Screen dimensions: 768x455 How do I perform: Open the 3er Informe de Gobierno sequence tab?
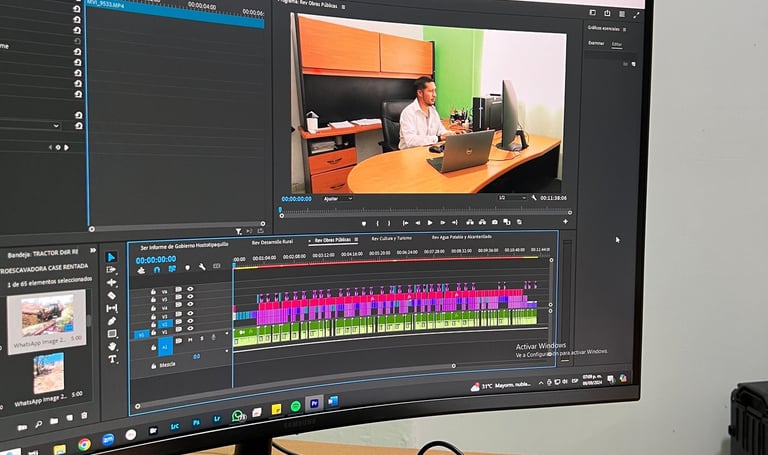click(x=184, y=246)
